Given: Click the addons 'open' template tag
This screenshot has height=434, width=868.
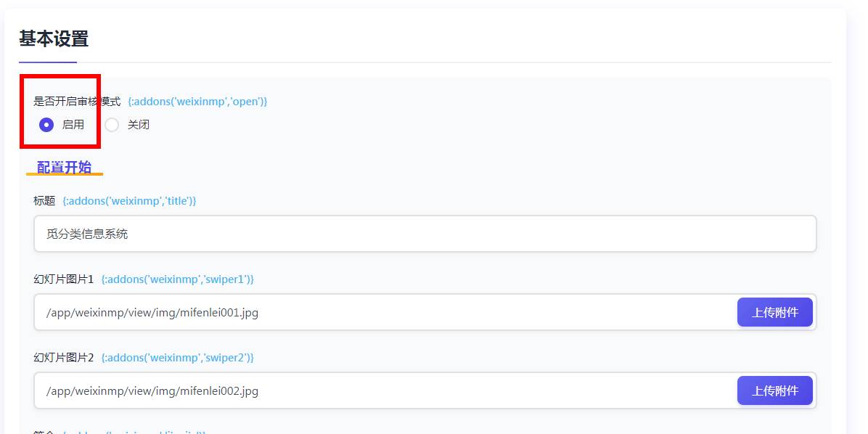Looking at the screenshot, I should tap(197, 102).
